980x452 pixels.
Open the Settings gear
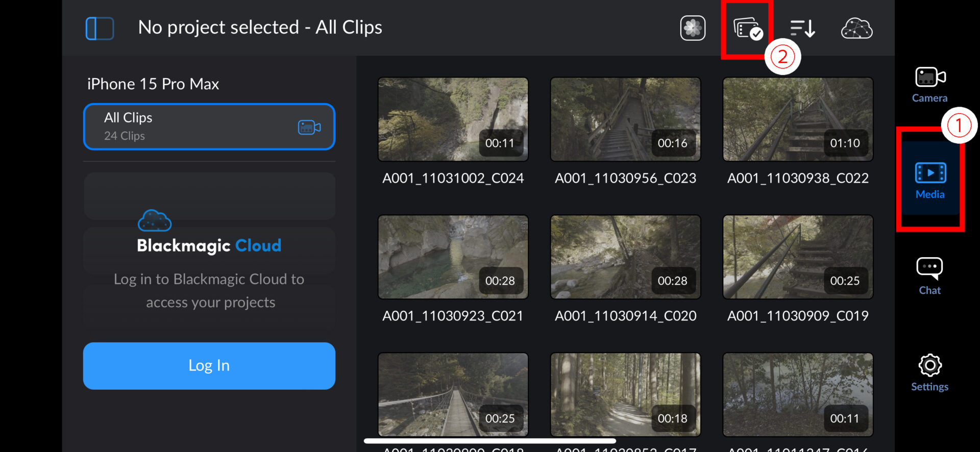point(929,372)
